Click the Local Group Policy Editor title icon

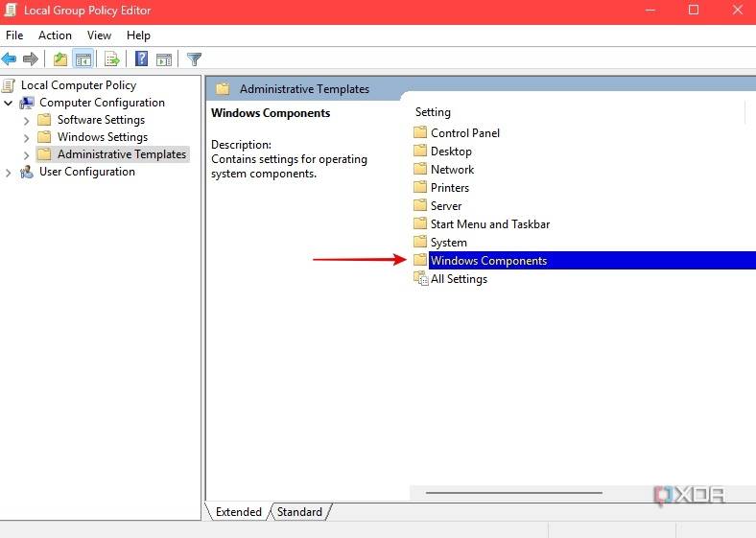tap(11, 11)
